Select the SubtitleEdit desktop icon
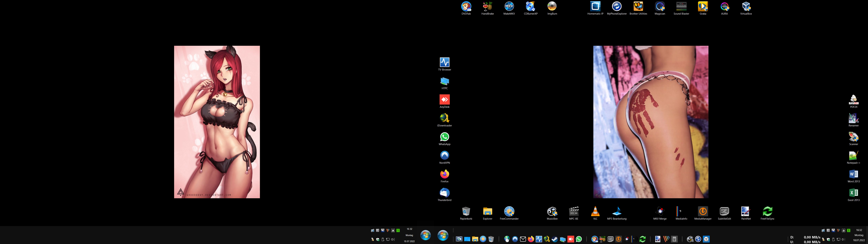The image size is (868, 244). tap(724, 213)
